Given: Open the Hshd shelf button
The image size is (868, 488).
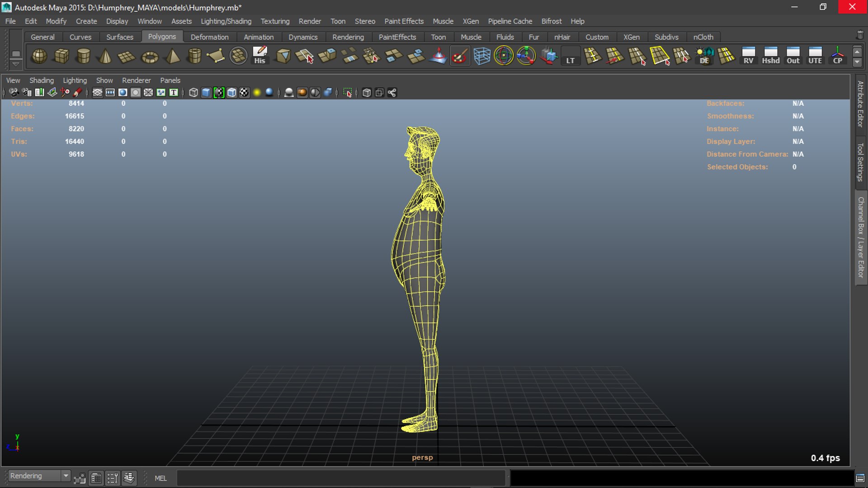Looking at the screenshot, I should (x=771, y=56).
